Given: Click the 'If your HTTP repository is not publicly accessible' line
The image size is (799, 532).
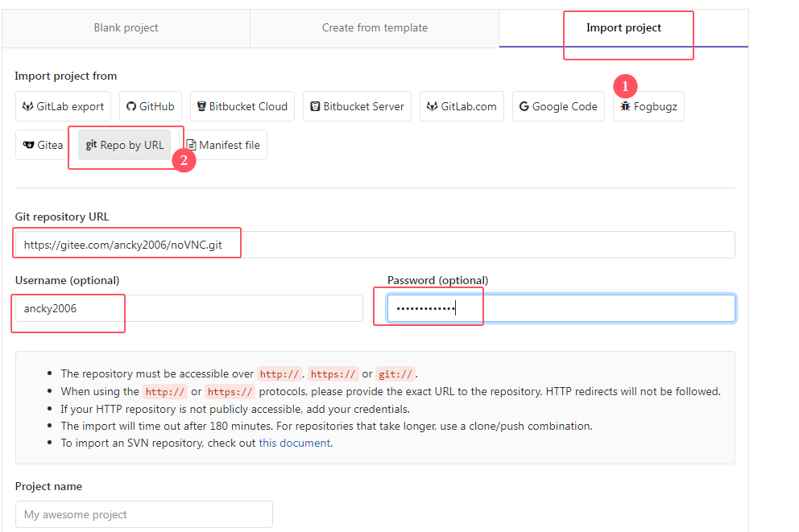Looking at the screenshot, I should tap(235, 410).
